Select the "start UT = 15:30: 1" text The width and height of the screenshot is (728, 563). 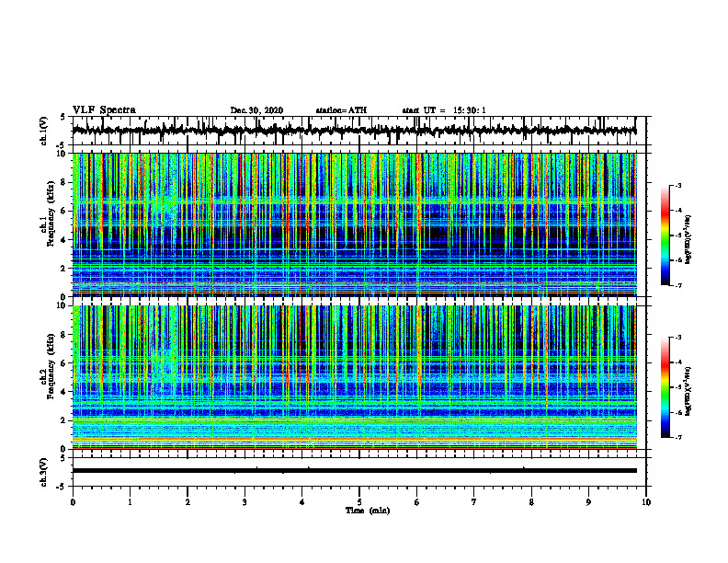click(x=444, y=110)
